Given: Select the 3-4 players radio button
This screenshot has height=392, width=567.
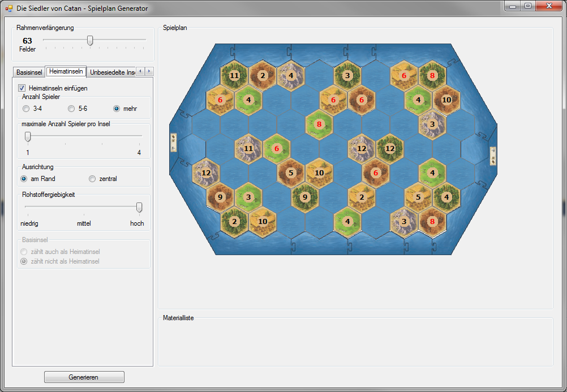Looking at the screenshot, I should tap(26, 109).
